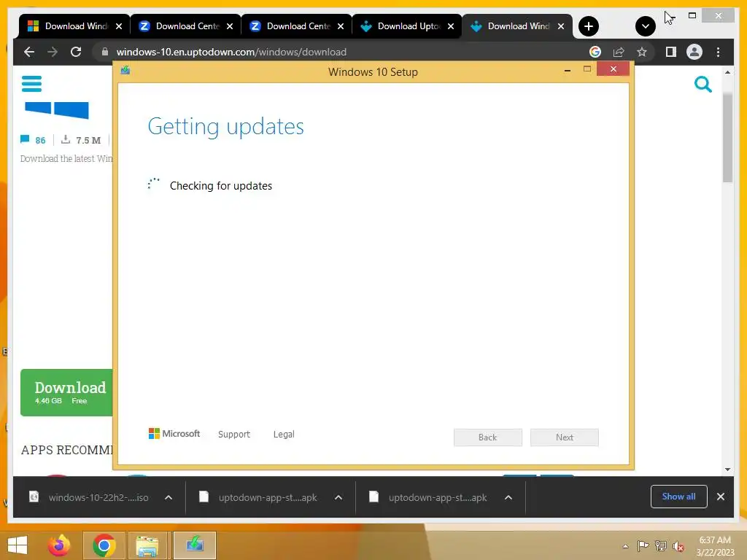The image size is (747, 560).
Task: Open Chrome three-dot menu
Action: click(718, 52)
